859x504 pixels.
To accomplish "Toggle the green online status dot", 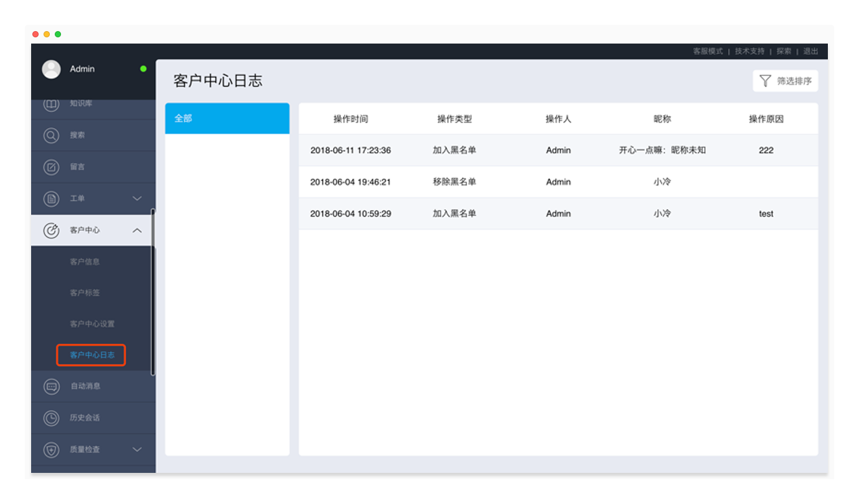I will coord(143,69).
